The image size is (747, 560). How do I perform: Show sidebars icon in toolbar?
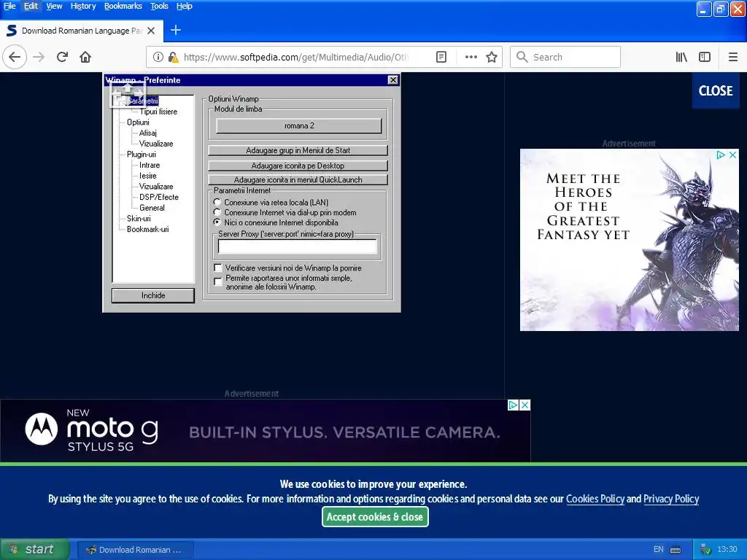(x=705, y=57)
